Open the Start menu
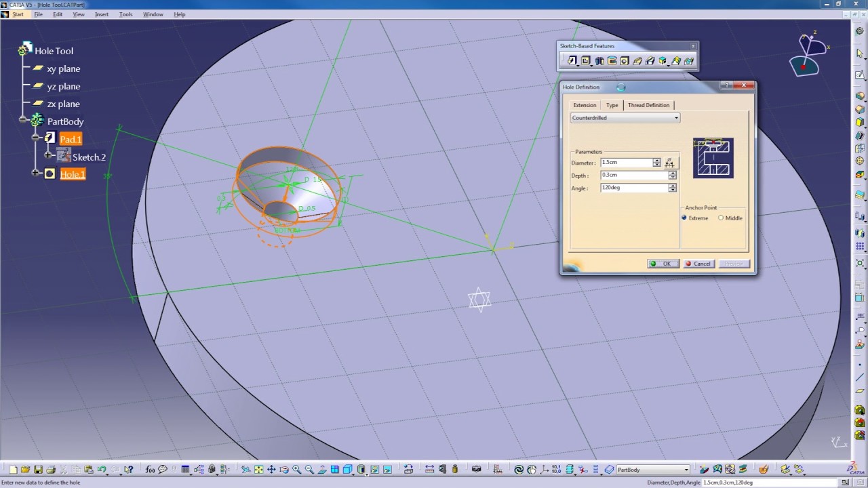Screen dimensions: 868x488 [x=18, y=14]
